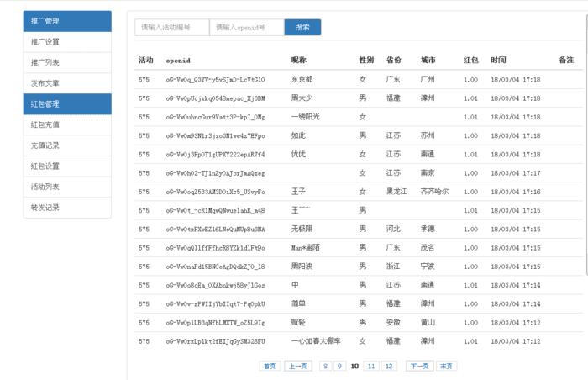Go to last page via 末页
Image resolution: width=588 pixels, height=380 pixels.
coord(446,366)
